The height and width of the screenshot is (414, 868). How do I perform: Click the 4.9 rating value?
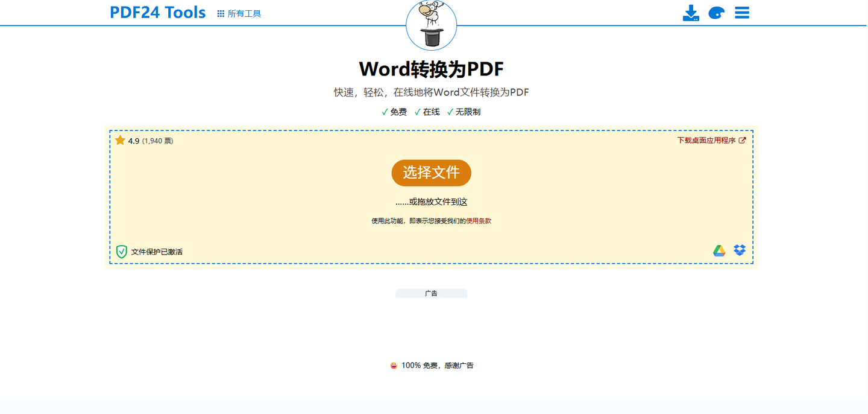(134, 141)
